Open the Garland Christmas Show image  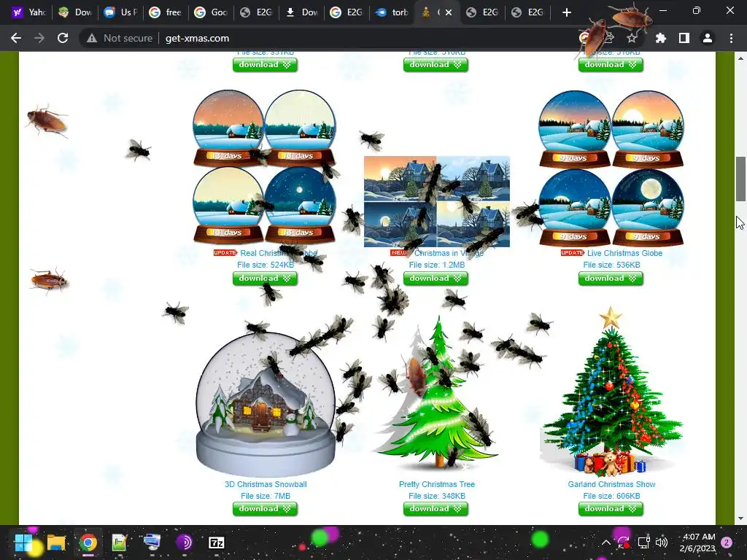click(x=611, y=392)
